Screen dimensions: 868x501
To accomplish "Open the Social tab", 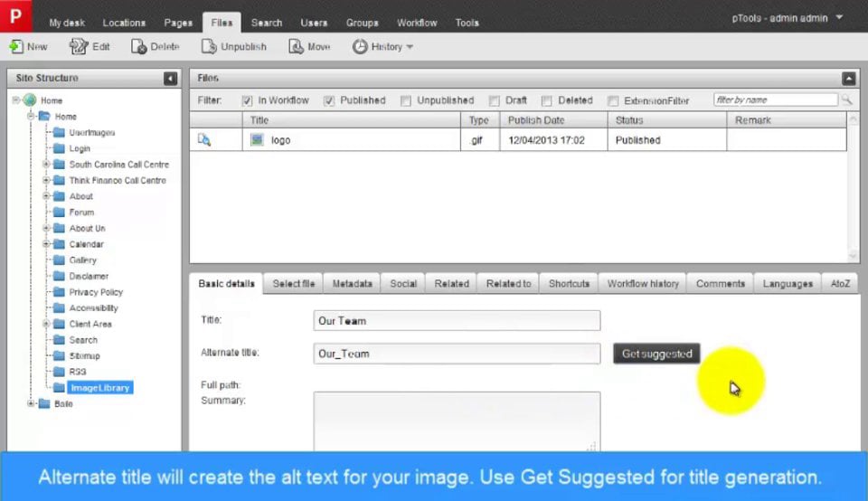I will (x=403, y=283).
